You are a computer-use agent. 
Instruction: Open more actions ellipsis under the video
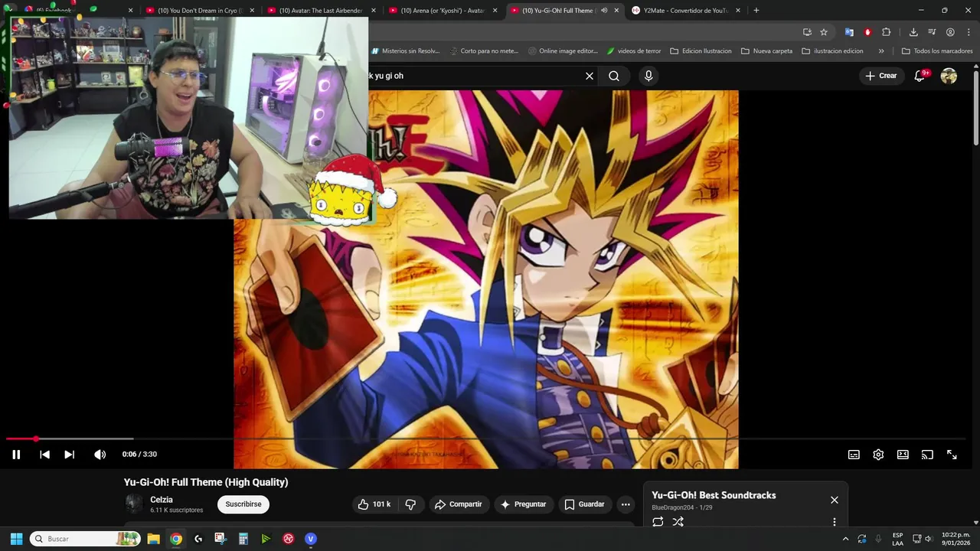pos(626,504)
